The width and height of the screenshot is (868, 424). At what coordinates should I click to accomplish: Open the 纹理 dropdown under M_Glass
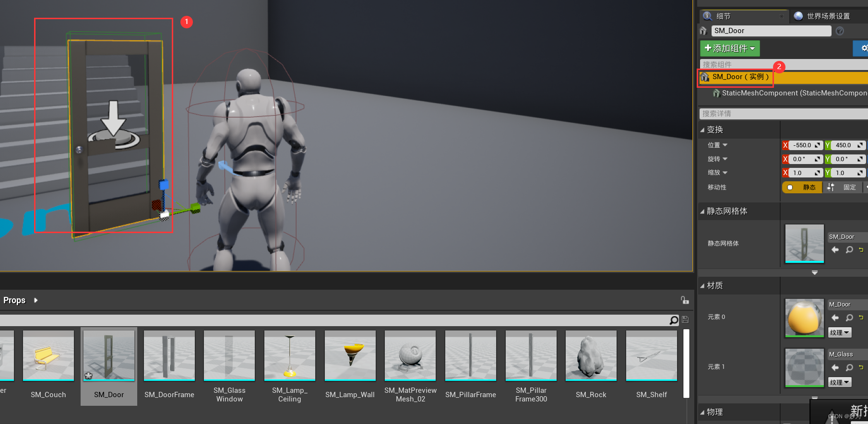click(x=840, y=382)
